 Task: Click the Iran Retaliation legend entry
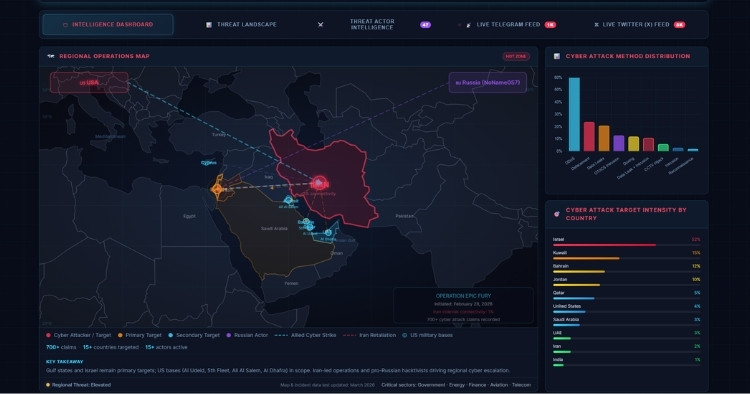370,335
